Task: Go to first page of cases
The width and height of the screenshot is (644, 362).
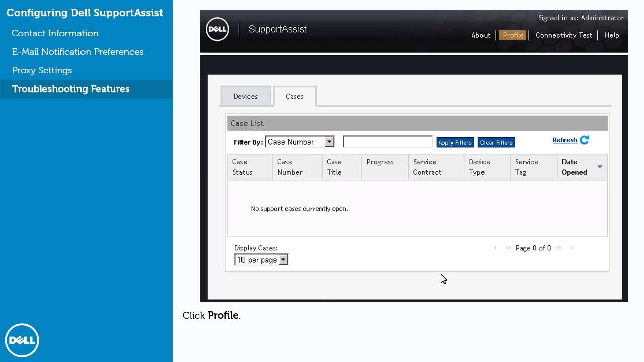Action: click(x=494, y=248)
